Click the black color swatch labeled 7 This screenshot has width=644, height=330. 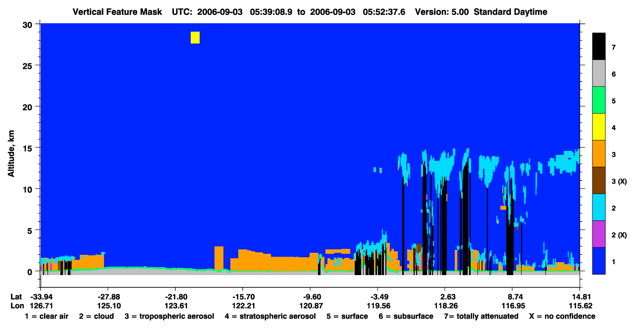tap(599, 47)
